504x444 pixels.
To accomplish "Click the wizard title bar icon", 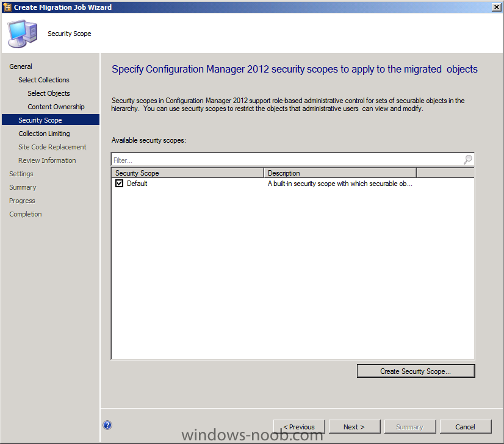I will [7, 7].
